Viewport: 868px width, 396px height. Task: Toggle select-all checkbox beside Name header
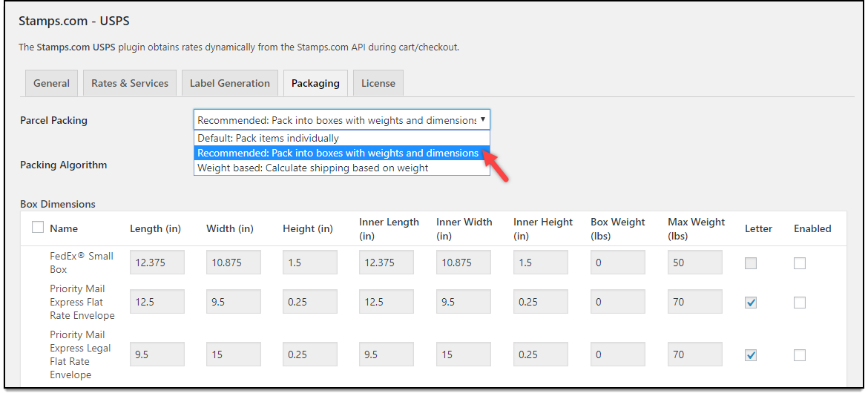[x=38, y=228]
